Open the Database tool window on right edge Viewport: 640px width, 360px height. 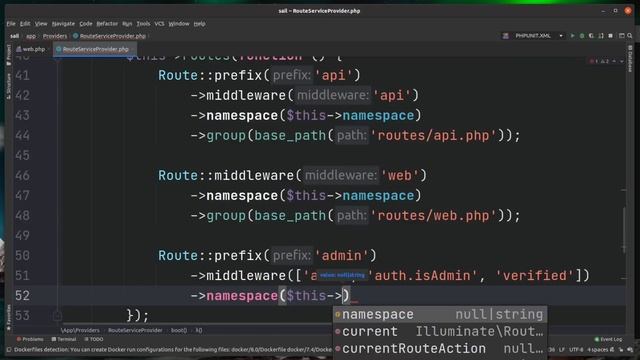[630, 58]
